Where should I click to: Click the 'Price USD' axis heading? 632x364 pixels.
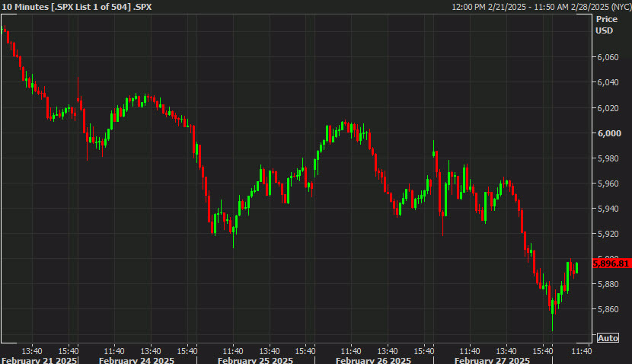point(607,24)
